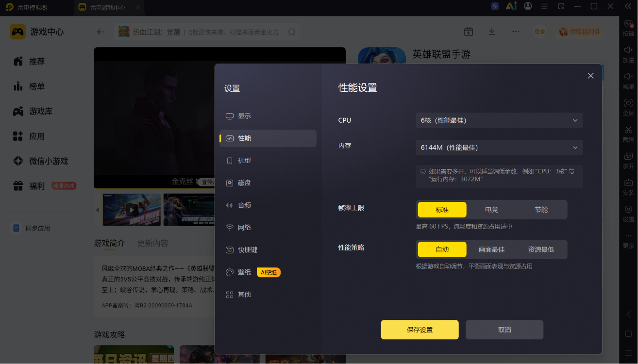Click the Android back arrow in right toolbar
638x364 pixels.
click(x=628, y=314)
